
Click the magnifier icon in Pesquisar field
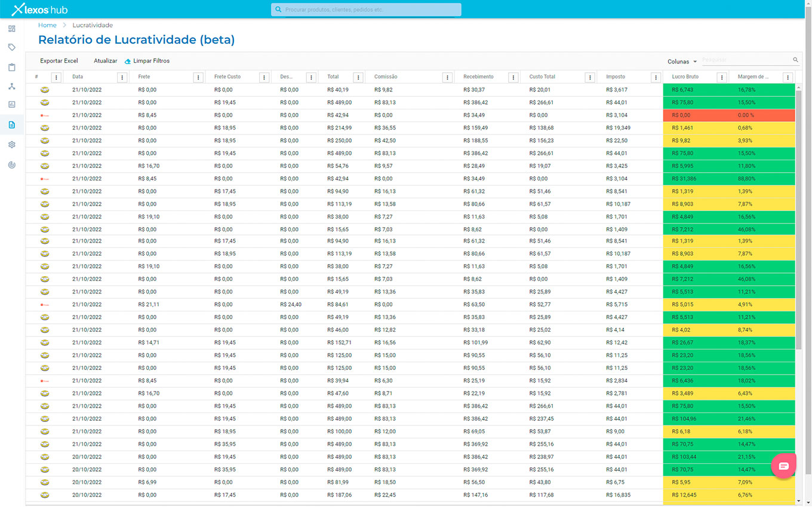tap(795, 60)
